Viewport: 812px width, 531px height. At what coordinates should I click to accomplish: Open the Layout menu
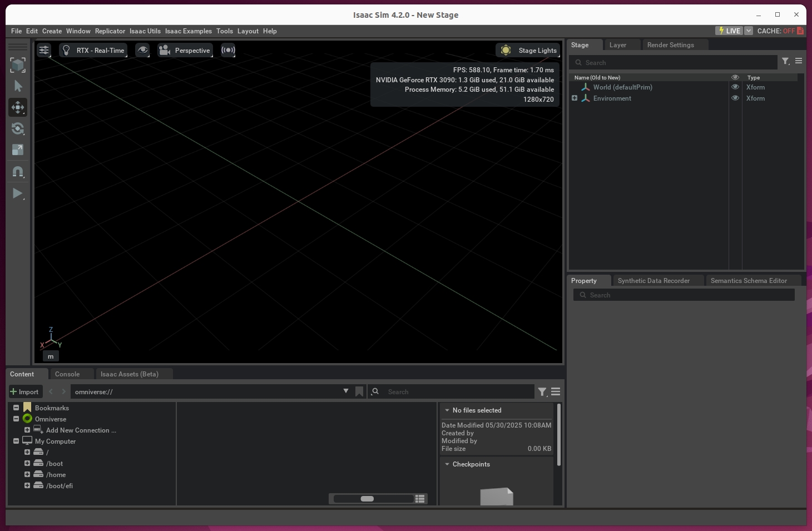(248, 31)
